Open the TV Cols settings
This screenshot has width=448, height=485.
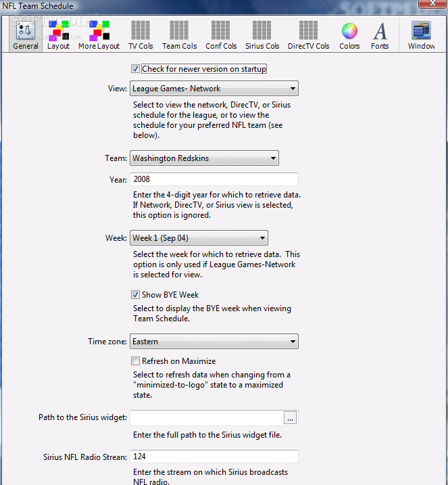pyautogui.click(x=141, y=35)
